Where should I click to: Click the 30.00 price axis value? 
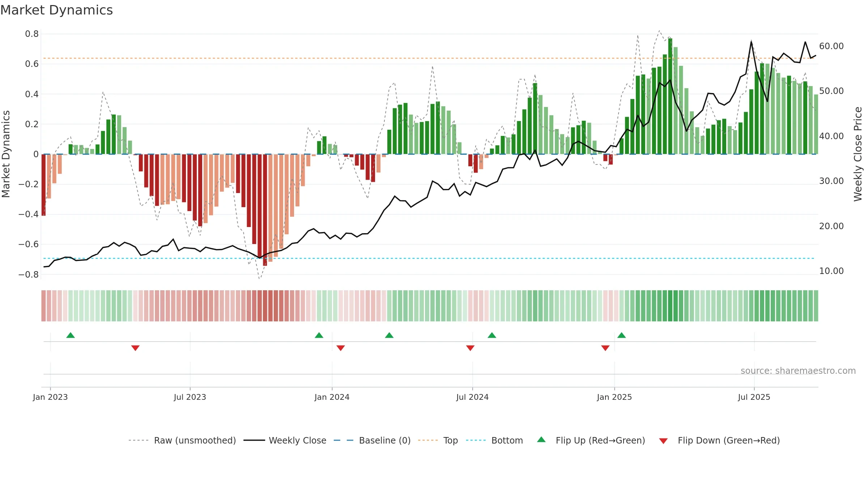coord(831,181)
